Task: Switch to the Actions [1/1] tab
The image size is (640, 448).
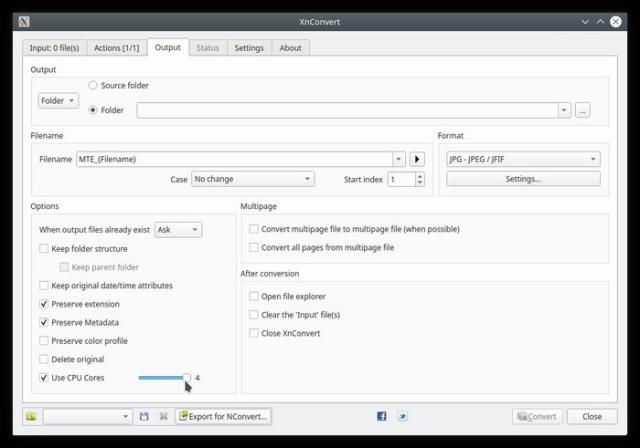Action: (118, 47)
